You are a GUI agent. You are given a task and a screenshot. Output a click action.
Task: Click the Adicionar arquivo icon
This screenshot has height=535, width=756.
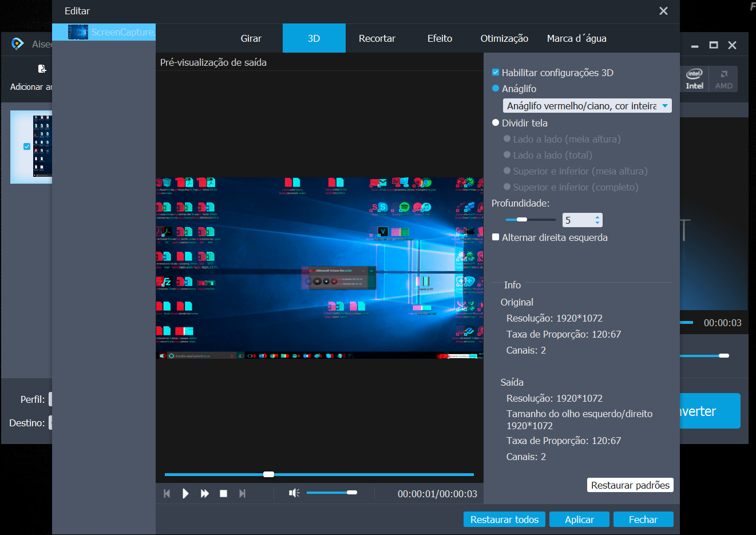click(x=42, y=69)
